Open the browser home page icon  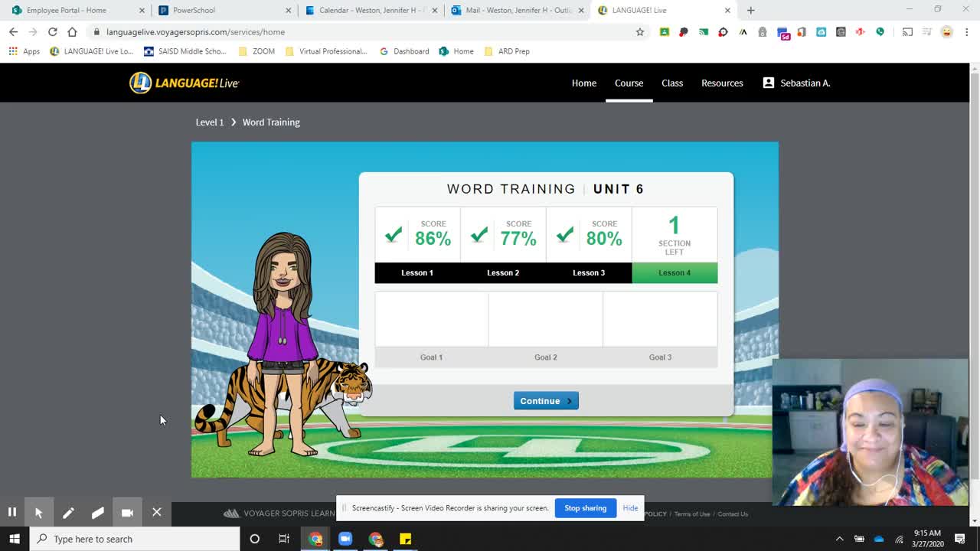72,32
